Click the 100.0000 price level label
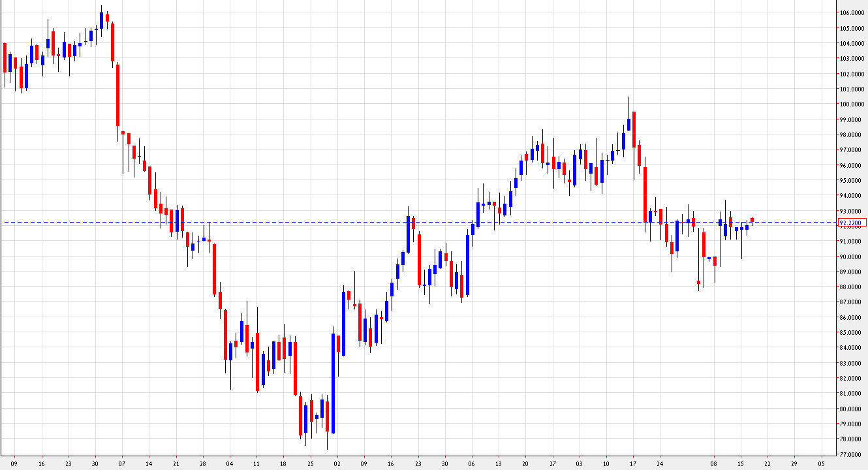 pyautogui.click(x=851, y=104)
